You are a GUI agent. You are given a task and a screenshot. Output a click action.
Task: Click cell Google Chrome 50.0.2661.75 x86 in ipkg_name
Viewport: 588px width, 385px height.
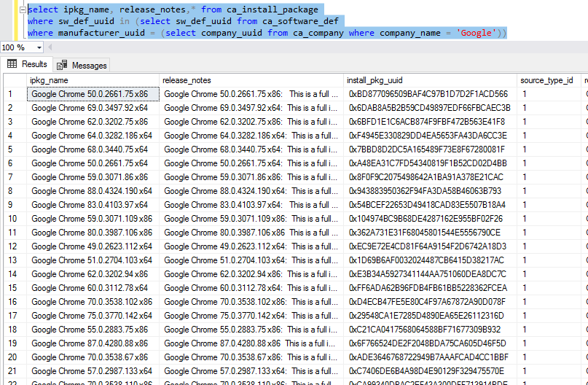[93, 94]
